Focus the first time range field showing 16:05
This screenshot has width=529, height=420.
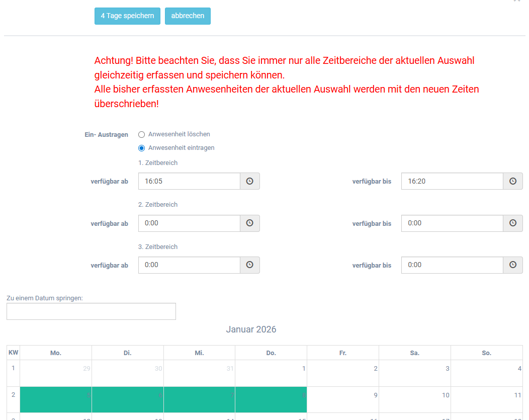pyautogui.click(x=189, y=181)
